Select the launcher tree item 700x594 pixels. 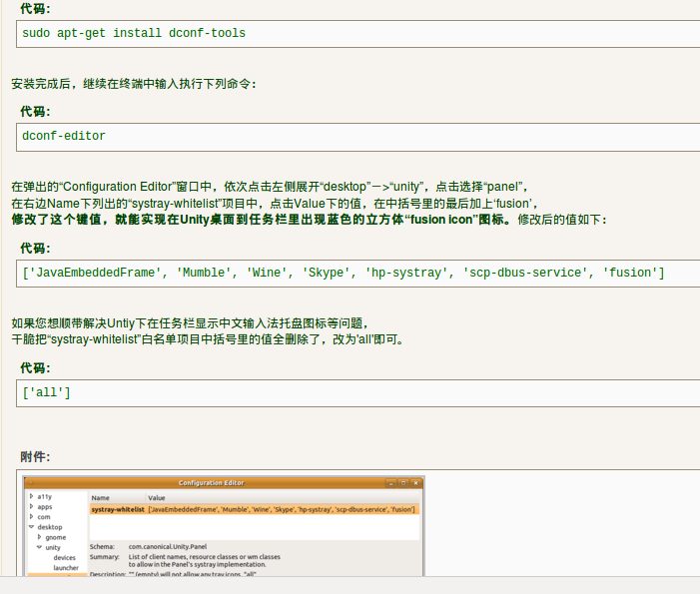point(66,568)
